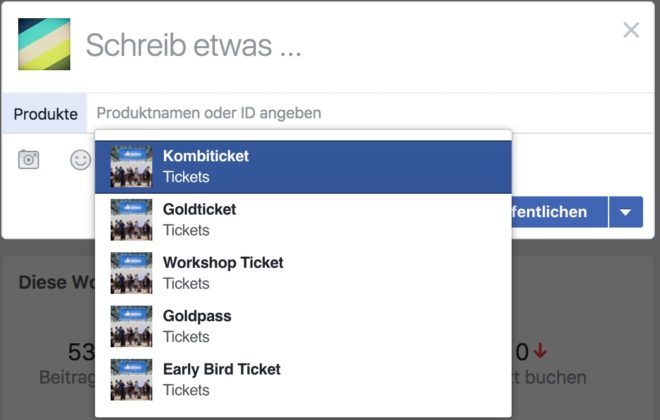Click the Early Bird Ticket thumbnail

[131, 380]
